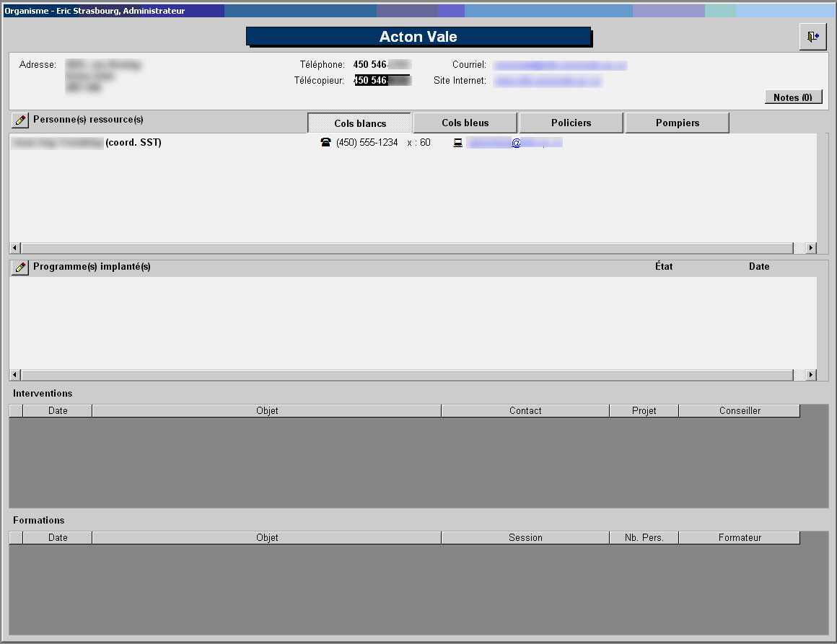Click the computer icon before contact email
Image resolution: width=837 pixels, height=644 pixels.
457,143
